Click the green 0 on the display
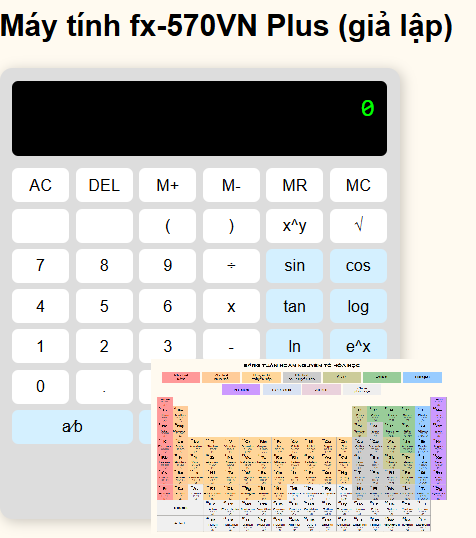This screenshot has width=476, height=538. (367, 108)
